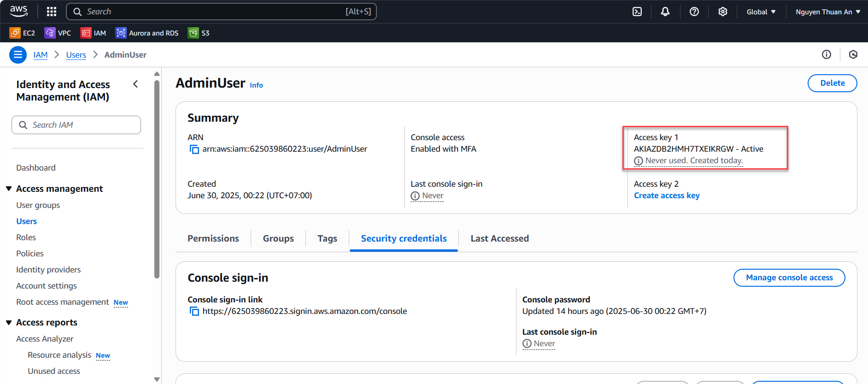Image resolution: width=868 pixels, height=384 pixels.
Task: Open the AWS services grid menu
Action: pos(52,12)
